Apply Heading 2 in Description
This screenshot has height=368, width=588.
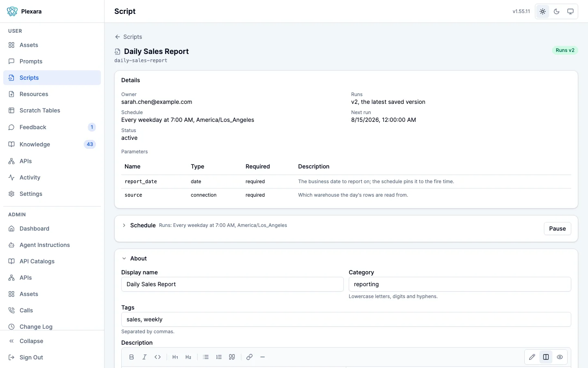(188, 357)
